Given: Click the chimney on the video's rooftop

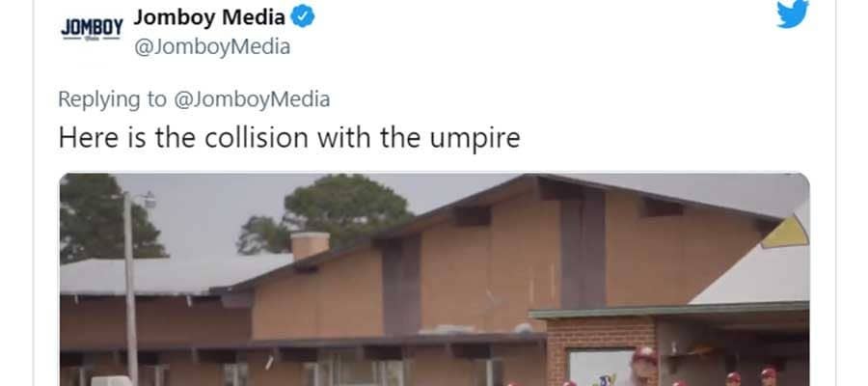Looking at the screenshot, I should pos(310,245).
